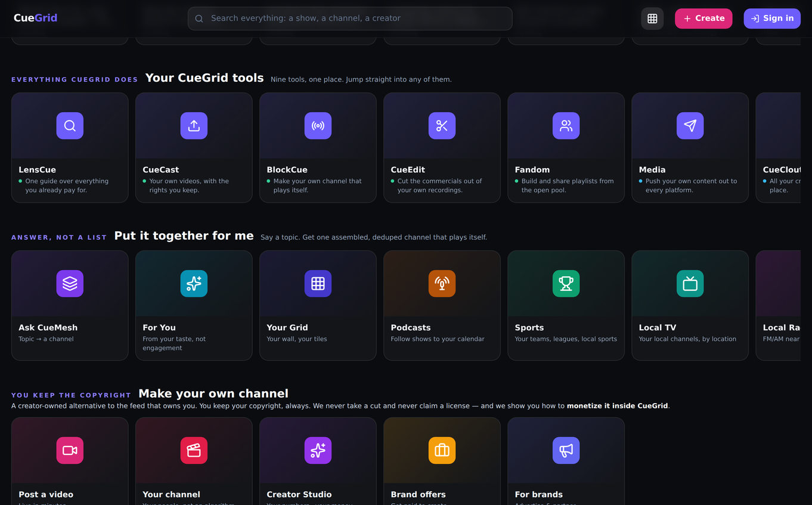Click the "Your CueGrid tools" heading
This screenshot has width=812, height=505.
pos(204,78)
